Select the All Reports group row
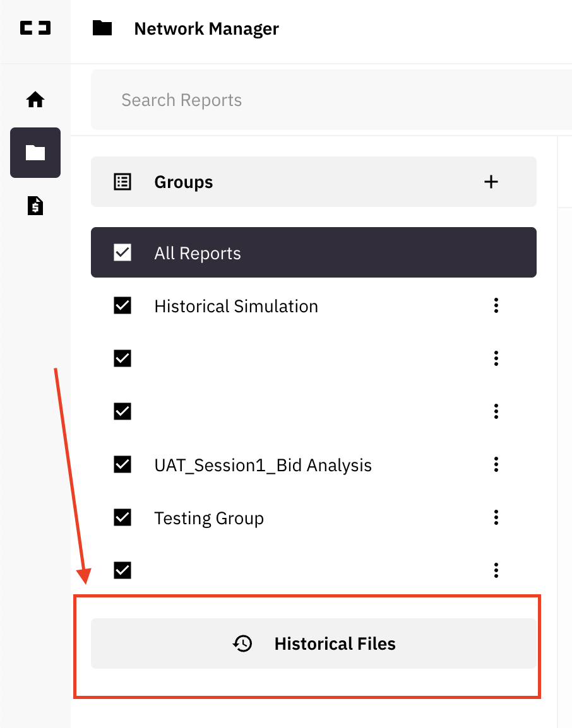The image size is (572, 728). coord(314,252)
